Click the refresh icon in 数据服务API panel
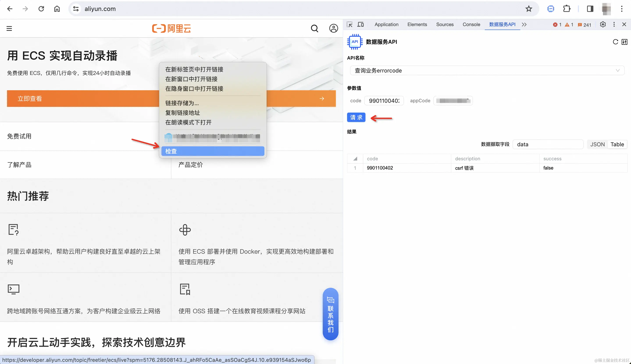 click(615, 42)
